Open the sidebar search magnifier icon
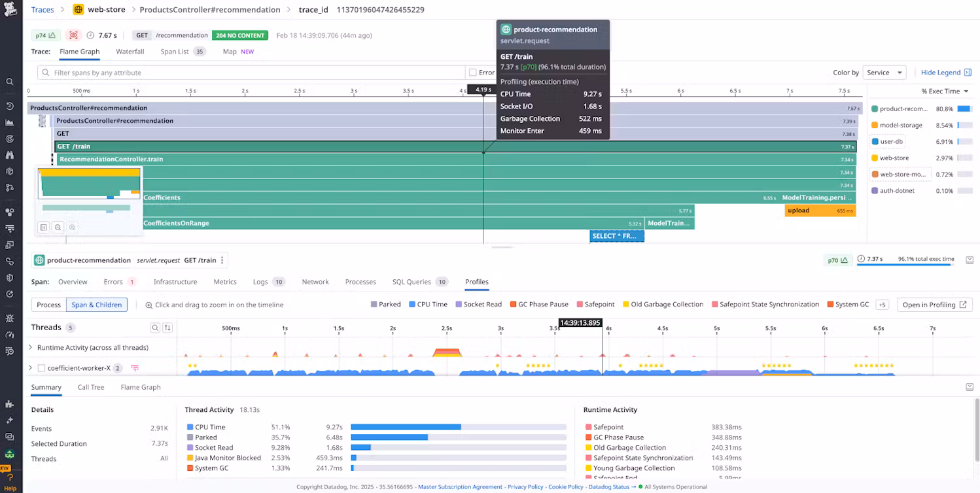 pos(10,82)
